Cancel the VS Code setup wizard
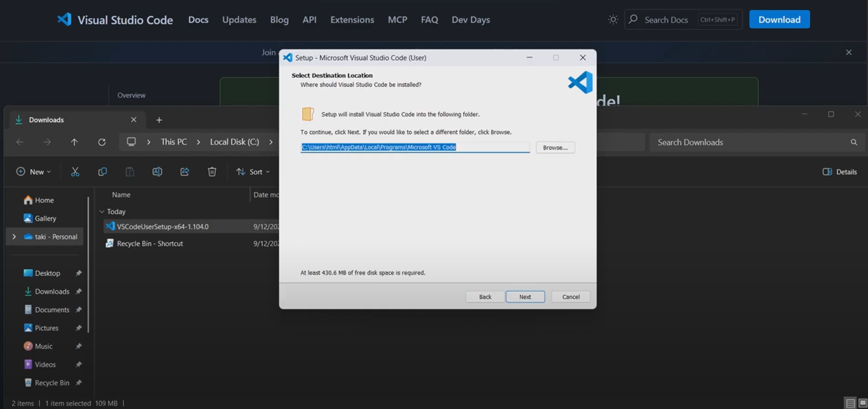Screen dimensions: 868x409 coord(571,297)
